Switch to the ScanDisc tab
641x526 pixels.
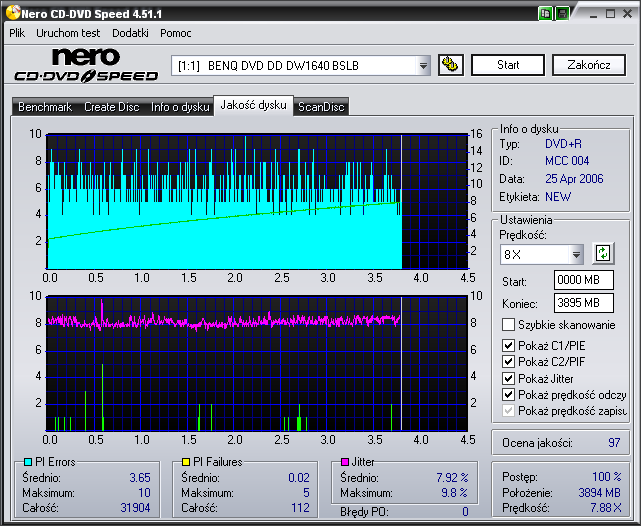point(321,107)
